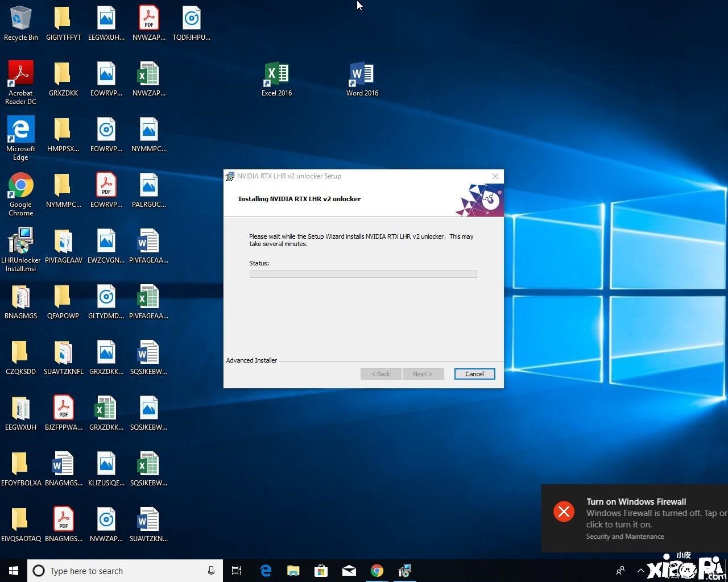
Task: Select the GRXZDKK Excel spreadsheet
Action: (x=106, y=413)
